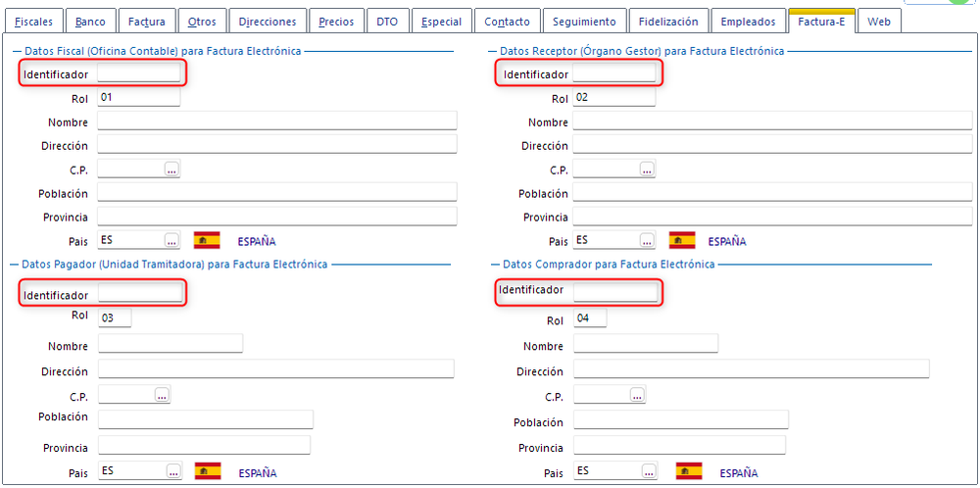The width and height of the screenshot is (980, 488).
Task: Open C.P. lookup in Datos Comprador section
Action: (638, 394)
